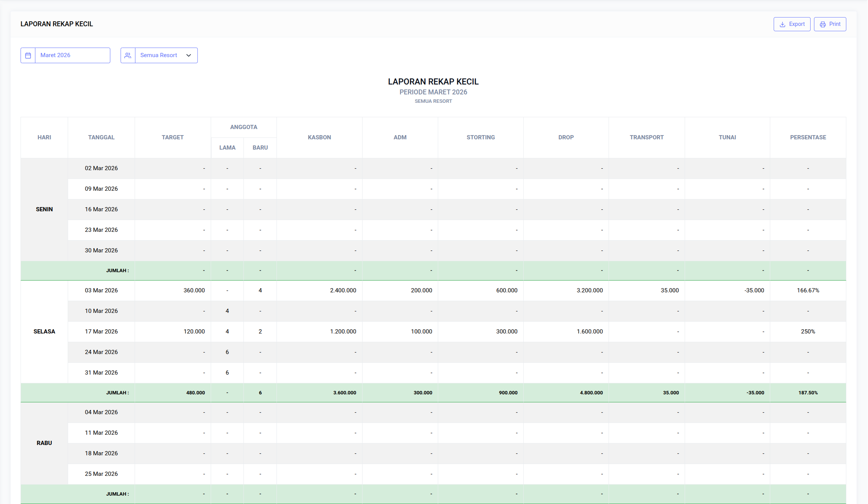The height and width of the screenshot is (504, 868).
Task: Click the 166.67% percentage value
Action: pos(808,290)
